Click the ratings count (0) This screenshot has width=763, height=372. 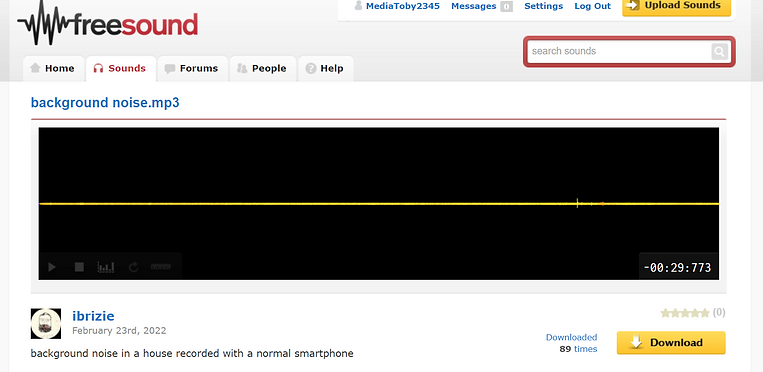pyautogui.click(x=719, y=313)
